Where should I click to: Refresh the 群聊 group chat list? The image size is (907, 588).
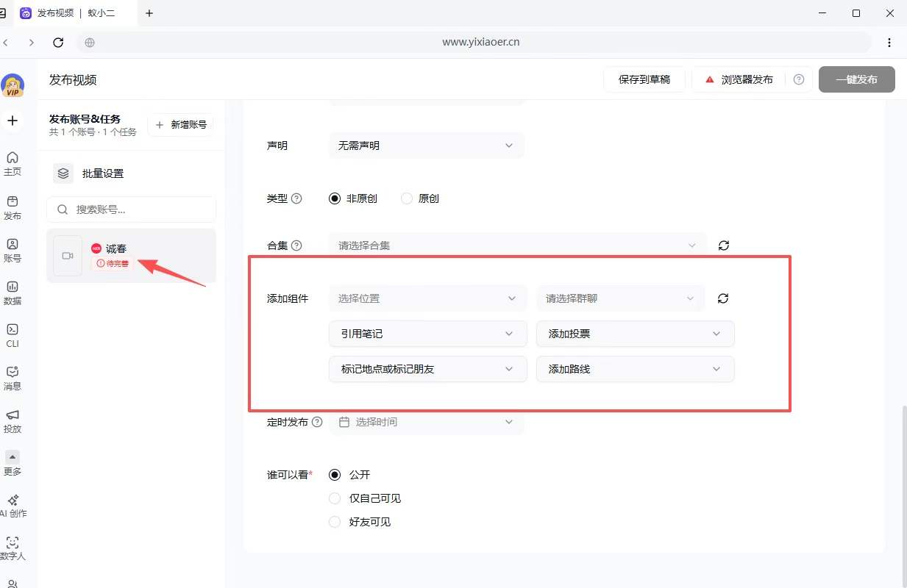click(x=723, y=298)
